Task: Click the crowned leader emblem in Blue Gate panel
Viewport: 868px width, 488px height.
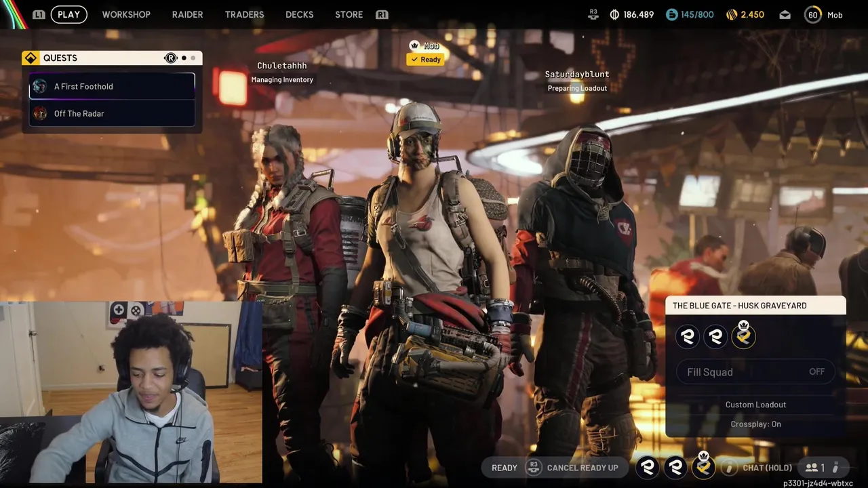Action: click(743, 335)
